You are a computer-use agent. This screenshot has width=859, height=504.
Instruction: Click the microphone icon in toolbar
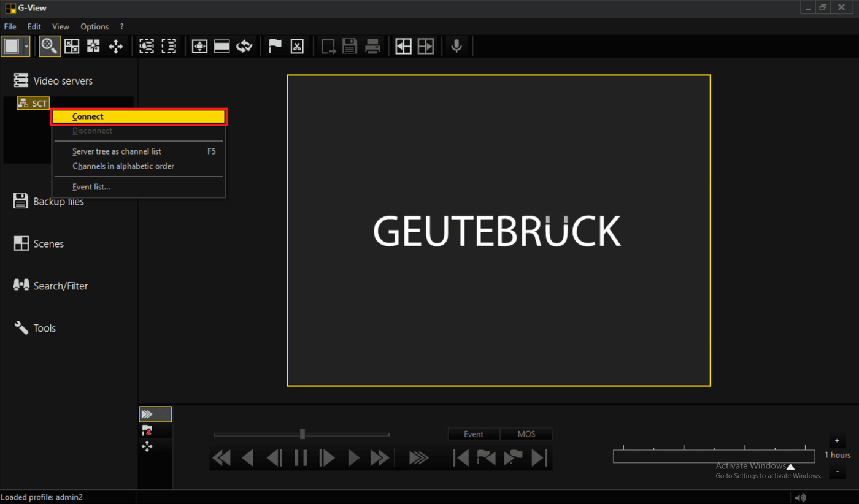[456, 46]
